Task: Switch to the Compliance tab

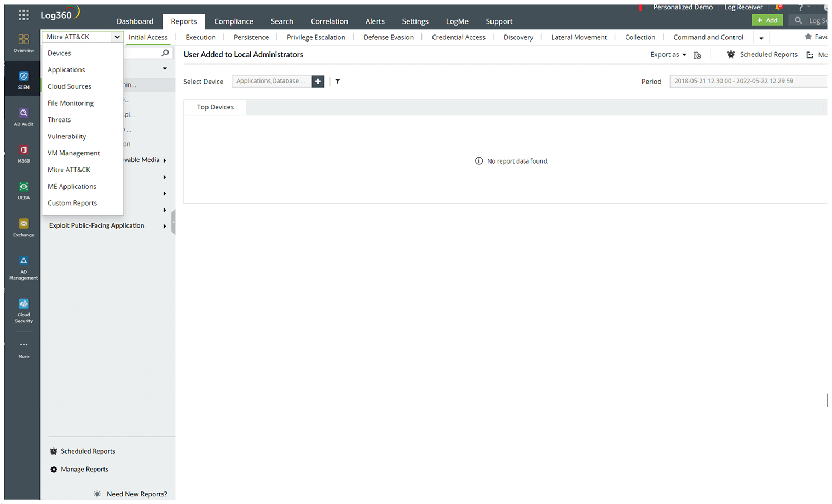Action: click(234, 21)
